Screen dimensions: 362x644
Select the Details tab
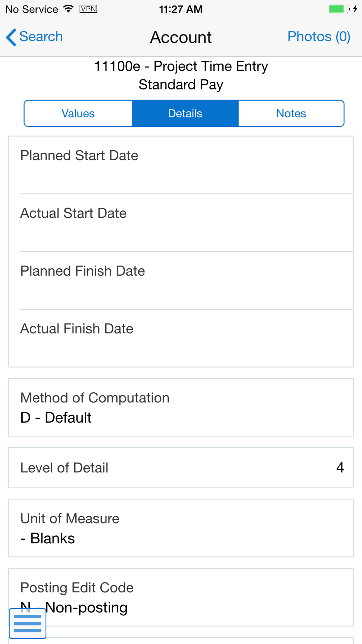pyautogui.click(x=185, y=113)
